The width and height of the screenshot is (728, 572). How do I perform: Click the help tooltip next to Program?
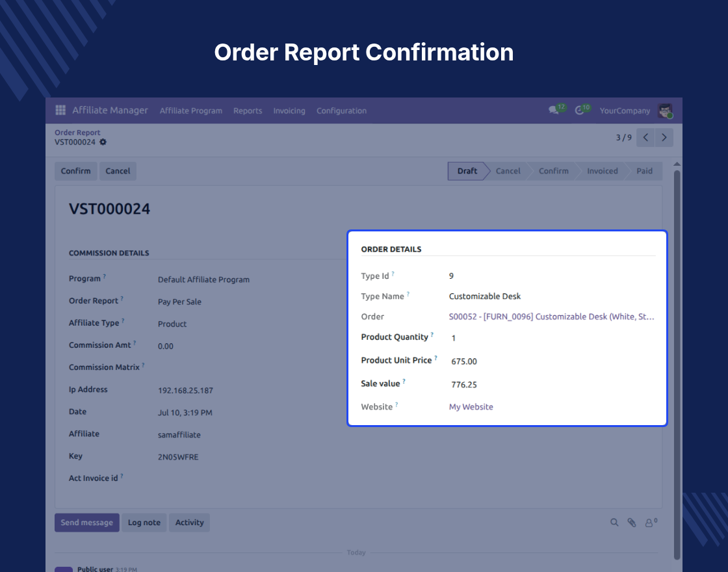pyautogui.click(x=105, y=276)
